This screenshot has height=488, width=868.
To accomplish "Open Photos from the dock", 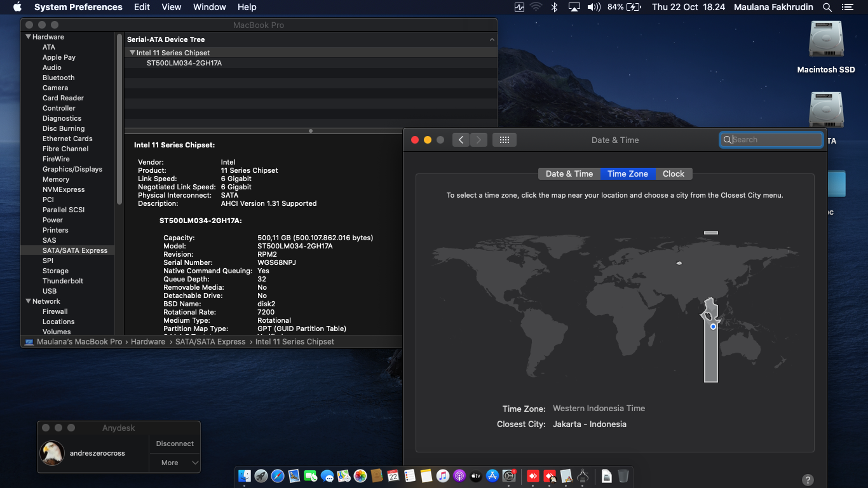I will coord(360,476).
